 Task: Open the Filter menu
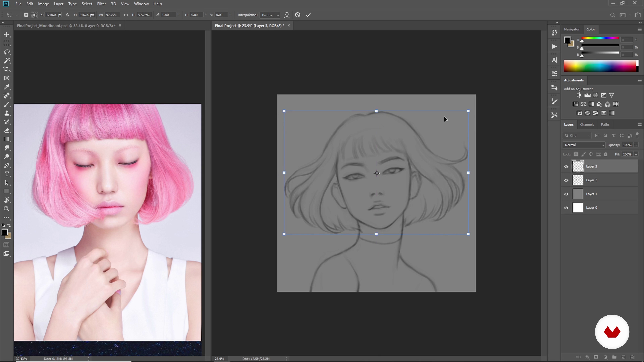101,4
